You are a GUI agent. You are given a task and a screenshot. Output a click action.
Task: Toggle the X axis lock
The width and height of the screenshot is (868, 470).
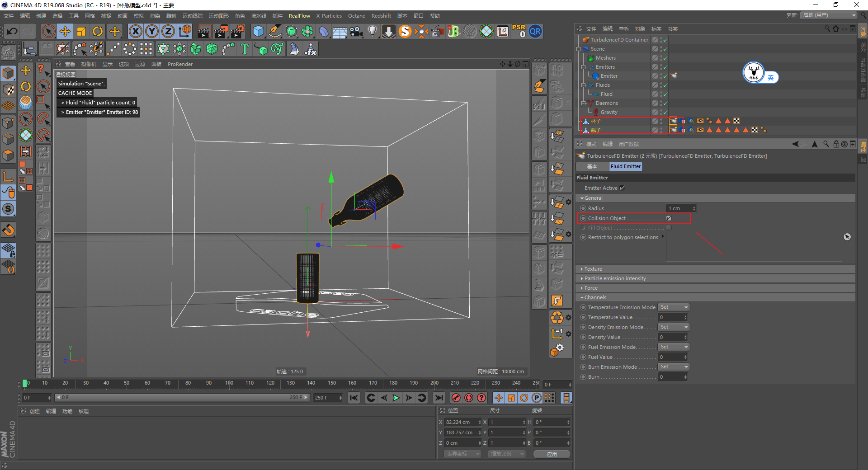pyautogui.click(x=135, y=32)
